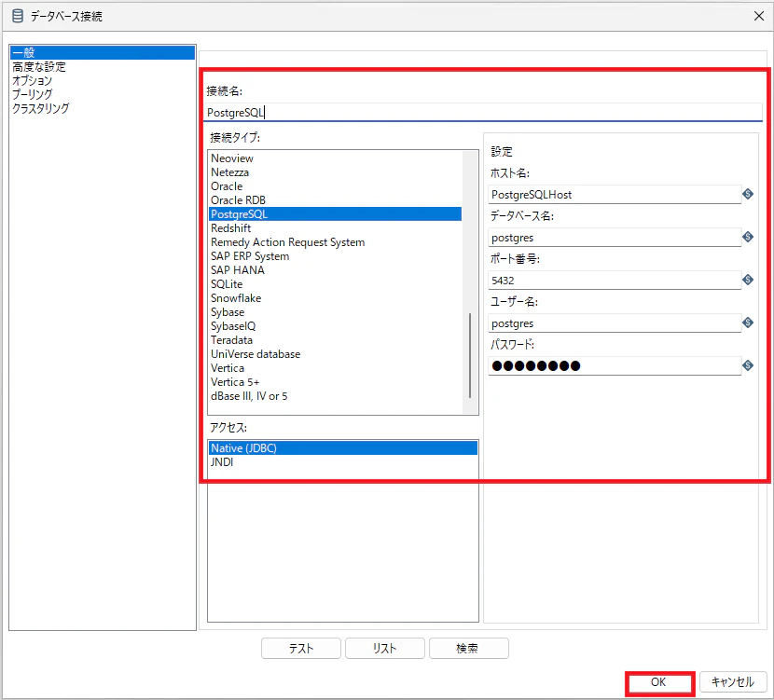Select PostgreSQL connection type
Screen dimensions: 774x700
pos(336,214)
